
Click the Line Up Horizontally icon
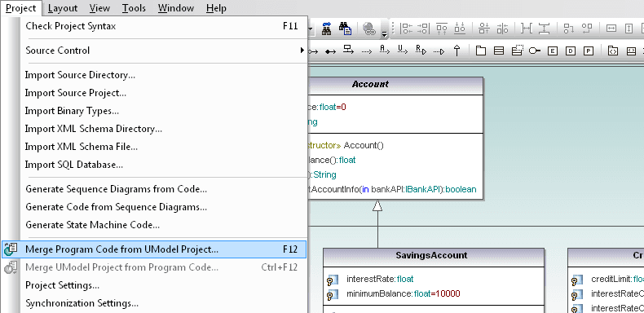point(569,29)
